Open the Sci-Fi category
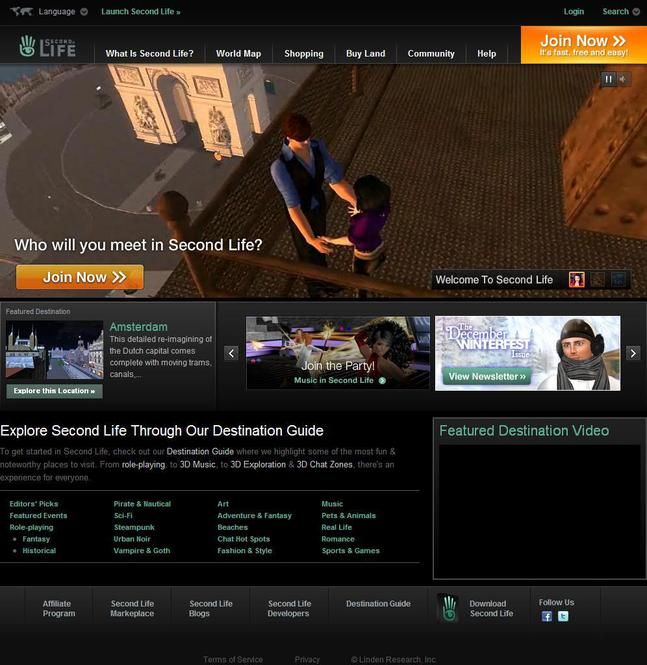 123,516
